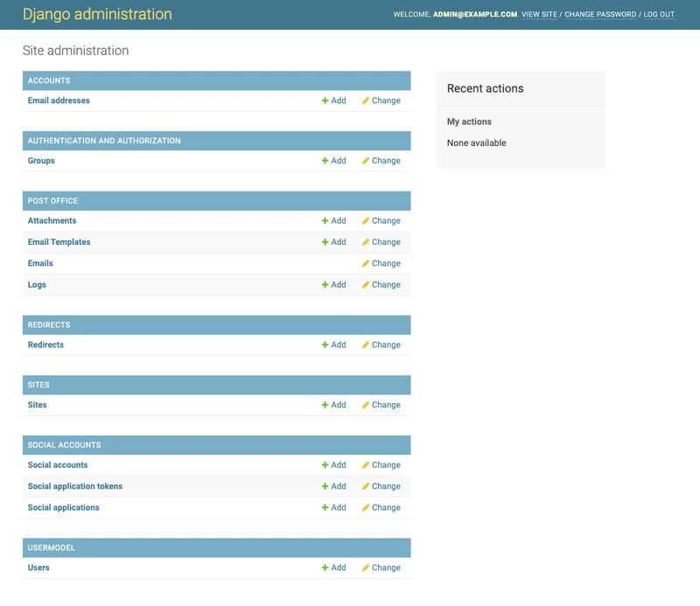This screenshot has width=700, height=606.
Task: Click the plus icon for Email Templates
Action: point(325,242)
